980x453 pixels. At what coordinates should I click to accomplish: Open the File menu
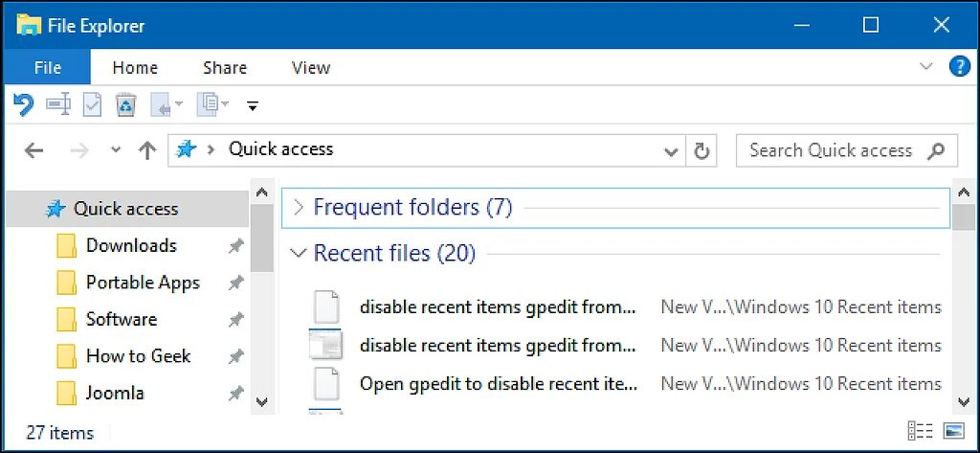pos(47,68)
